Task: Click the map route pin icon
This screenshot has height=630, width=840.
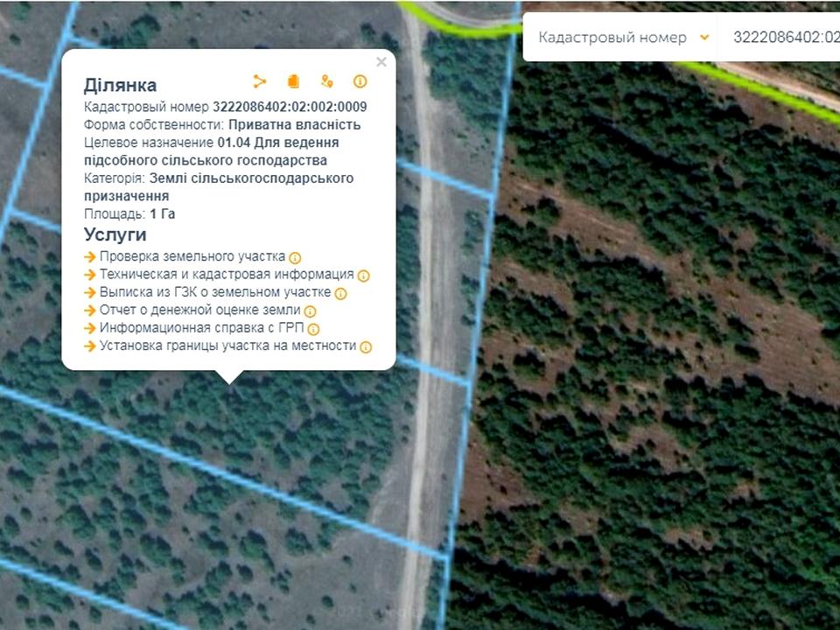Action: 326,81
